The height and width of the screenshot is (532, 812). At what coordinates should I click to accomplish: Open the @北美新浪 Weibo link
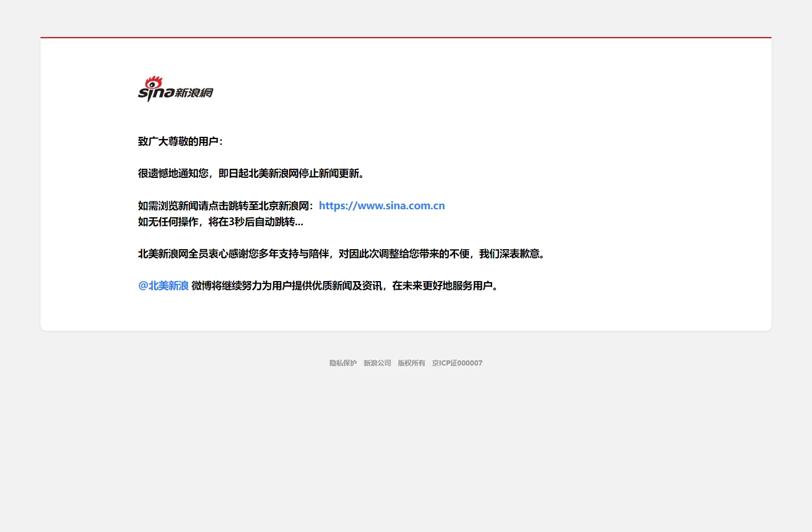point(163,286)
